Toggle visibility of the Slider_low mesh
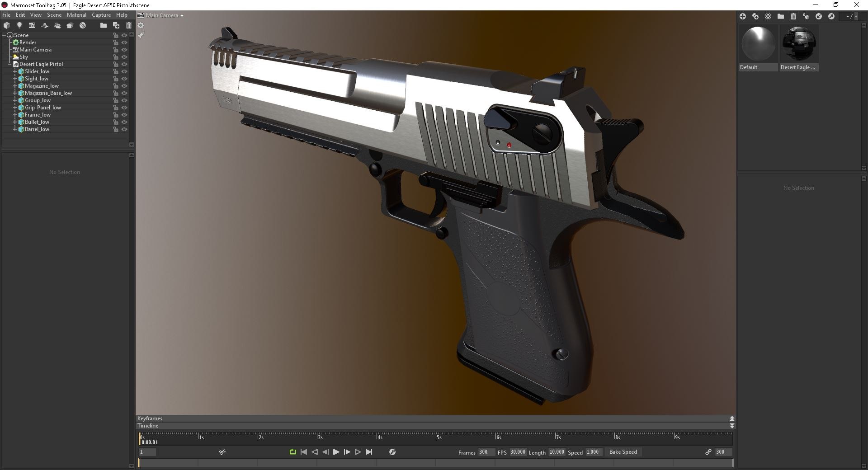The width and height of the screenshot is (868, 470). [x=124, y=71]
